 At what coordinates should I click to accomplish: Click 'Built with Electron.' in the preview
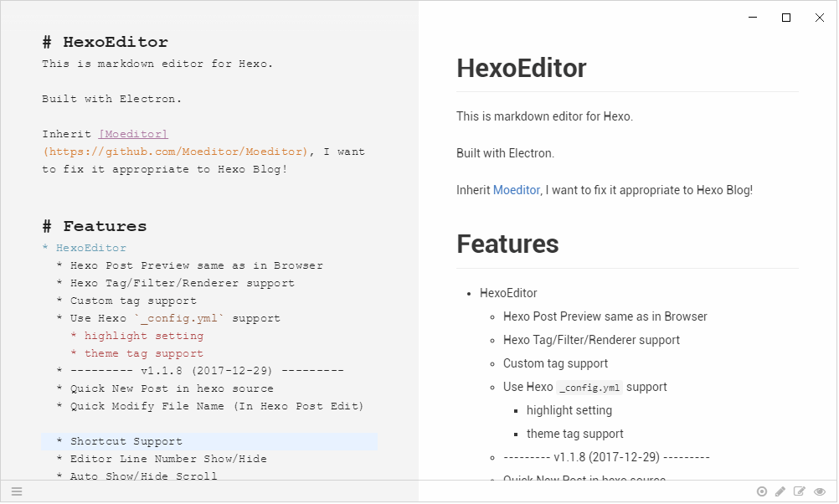tap(505, 153)
